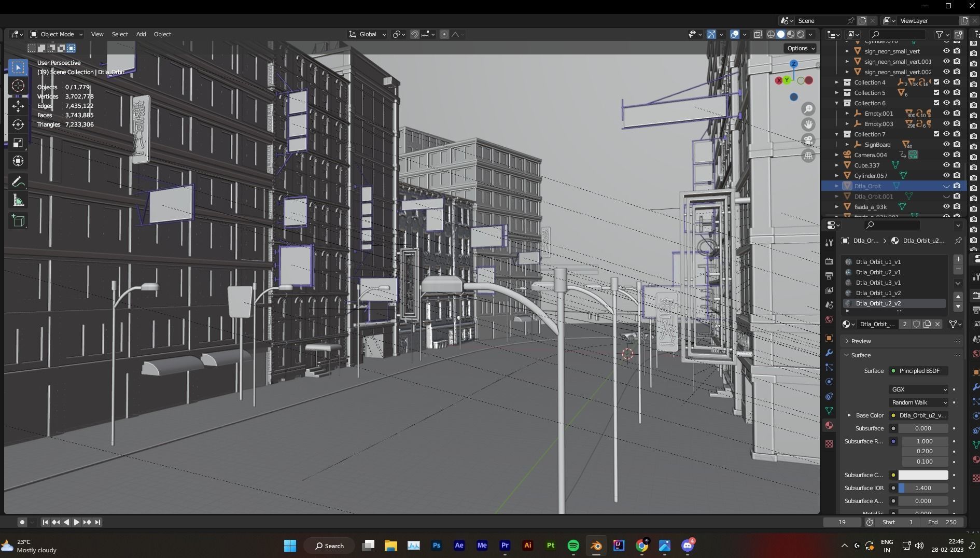Open the Output properties tab
Image resolution: width=980 pixels, height=558 pixels.
tap(829, 276)
